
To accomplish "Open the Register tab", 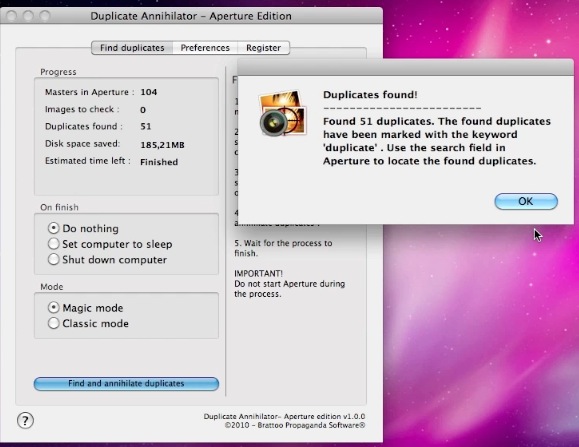I will point(263,48).
